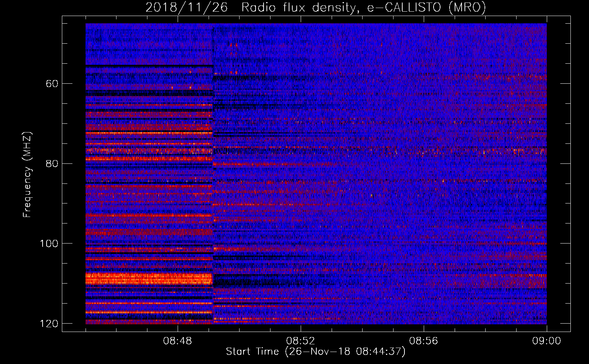The width and height of the screenshot is (589, 364).
Task: Click the 100 MHz frequency tick label
Action: click(x=49, y=244)
